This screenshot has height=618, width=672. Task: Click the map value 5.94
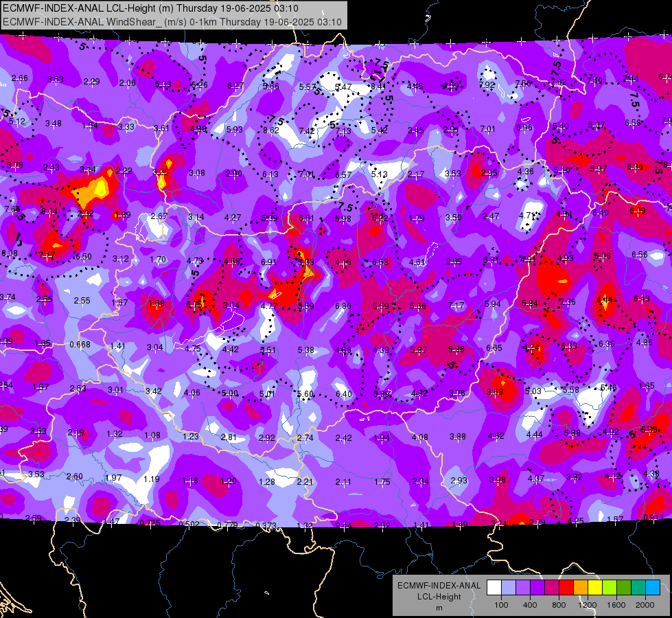(492, 304)
